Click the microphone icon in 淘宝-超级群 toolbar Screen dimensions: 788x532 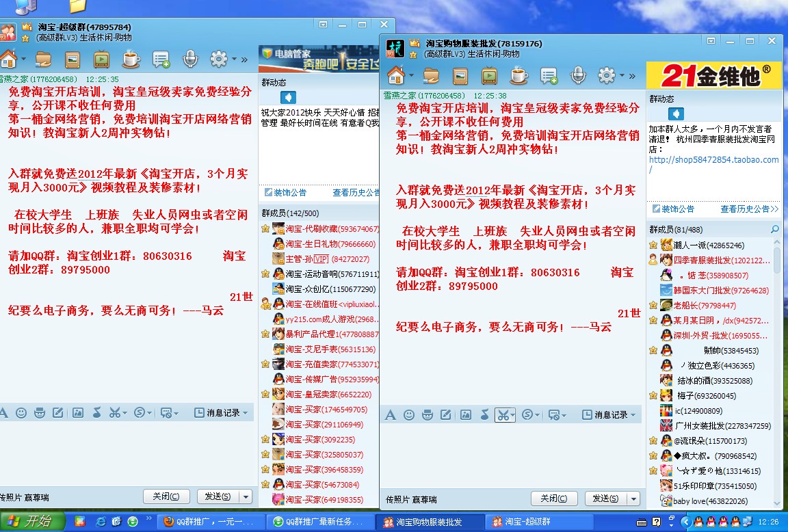point(190,59)
